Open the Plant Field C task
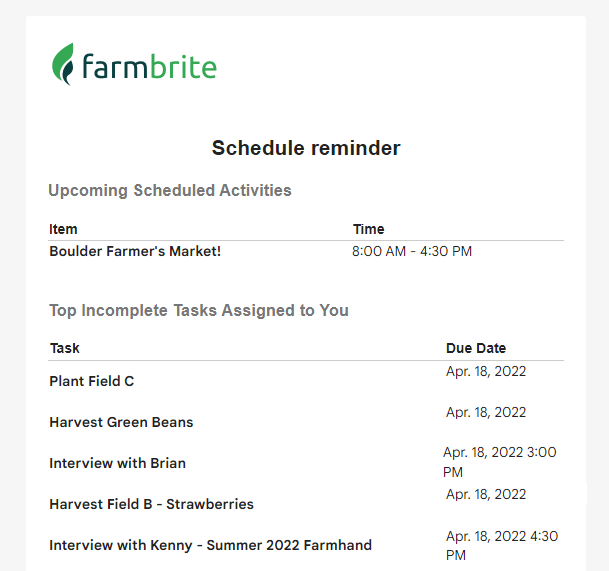Screen dimensions: 609x571 (x=92, y=381)
